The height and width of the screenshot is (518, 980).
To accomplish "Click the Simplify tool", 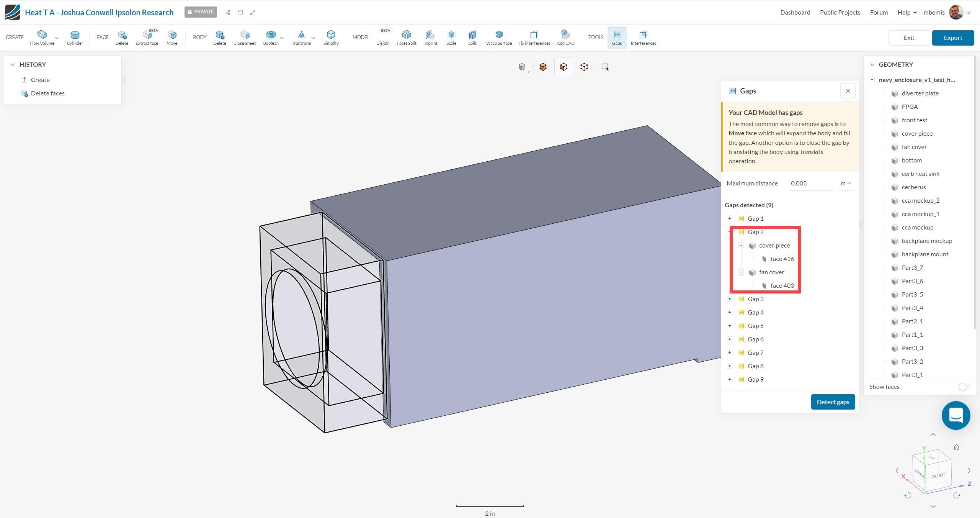I will [331, 37].
